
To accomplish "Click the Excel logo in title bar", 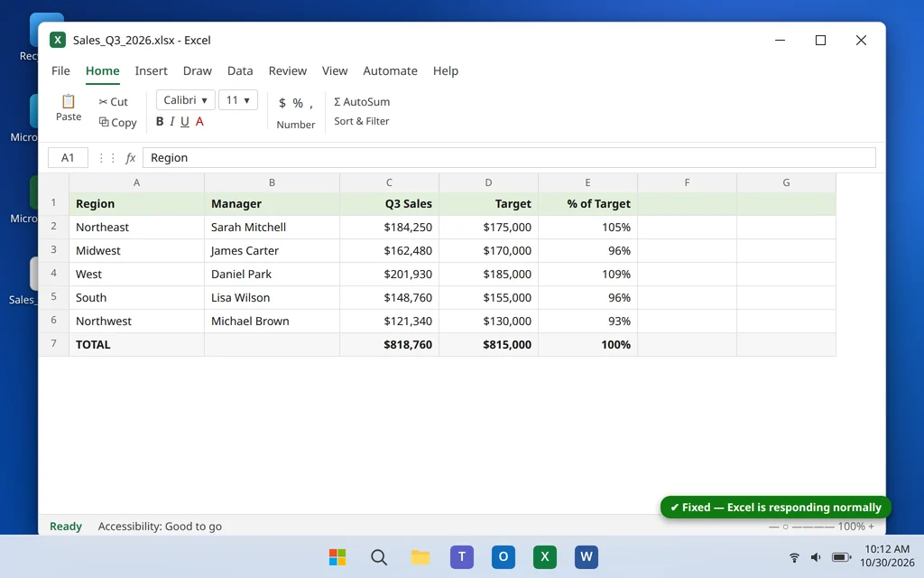I will (x=57, y=40).
